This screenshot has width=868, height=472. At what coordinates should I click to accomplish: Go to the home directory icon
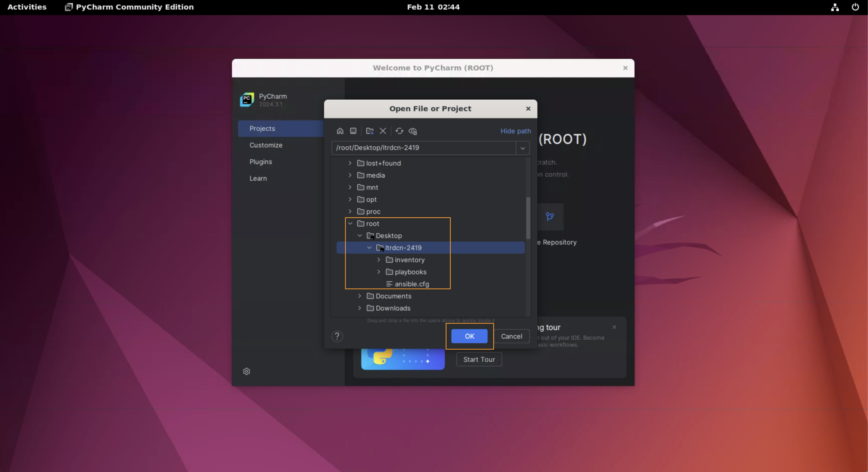[340, 131]
